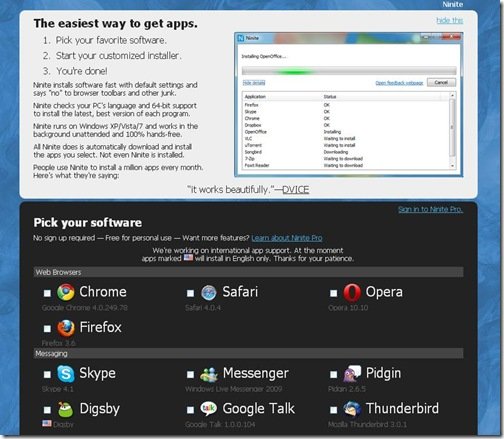504x439 pixels.
Task: Click the Thunderbird mail icon
Action: tap(352, 409)
